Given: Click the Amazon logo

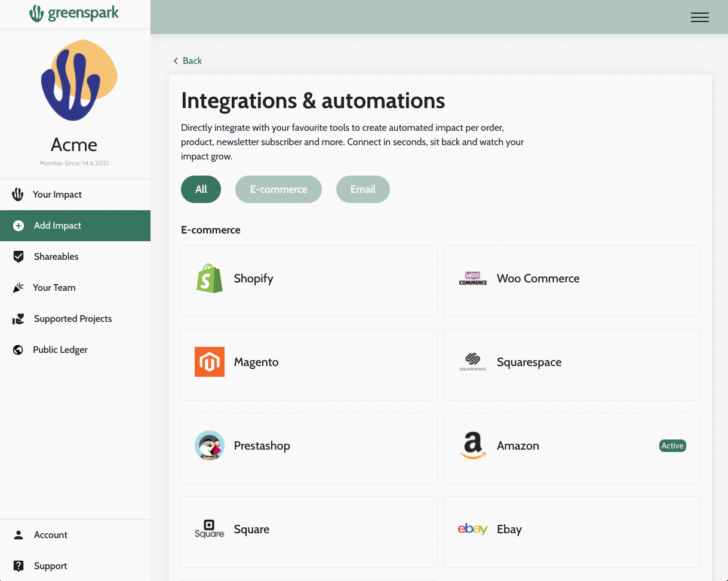Looking at the screenshot, I should pos(473,446).
